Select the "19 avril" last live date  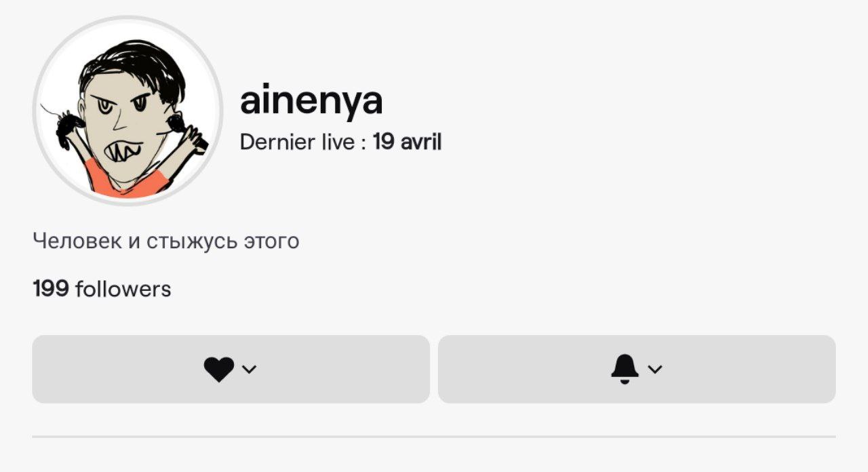pyautogui.click(x=407, y=142)
